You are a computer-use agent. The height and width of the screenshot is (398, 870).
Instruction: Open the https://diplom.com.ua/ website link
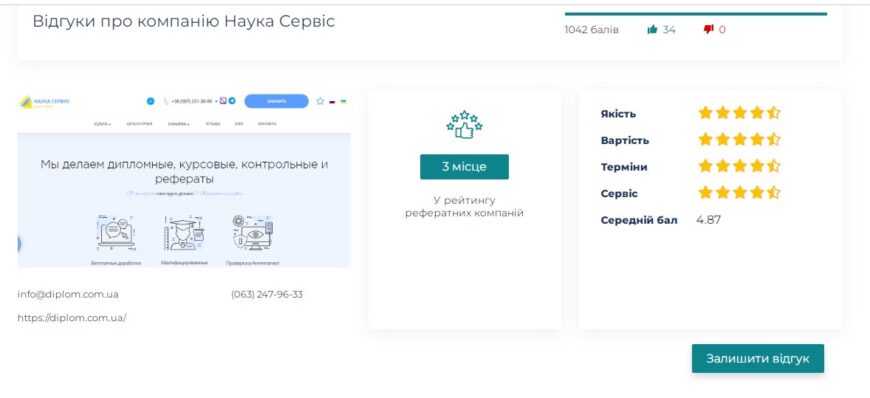72,318
